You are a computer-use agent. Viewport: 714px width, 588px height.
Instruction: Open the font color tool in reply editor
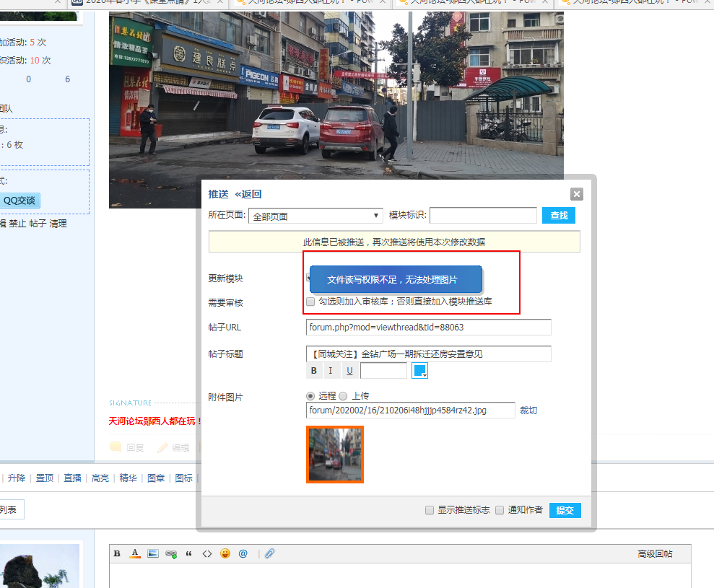tap(135, 553)
